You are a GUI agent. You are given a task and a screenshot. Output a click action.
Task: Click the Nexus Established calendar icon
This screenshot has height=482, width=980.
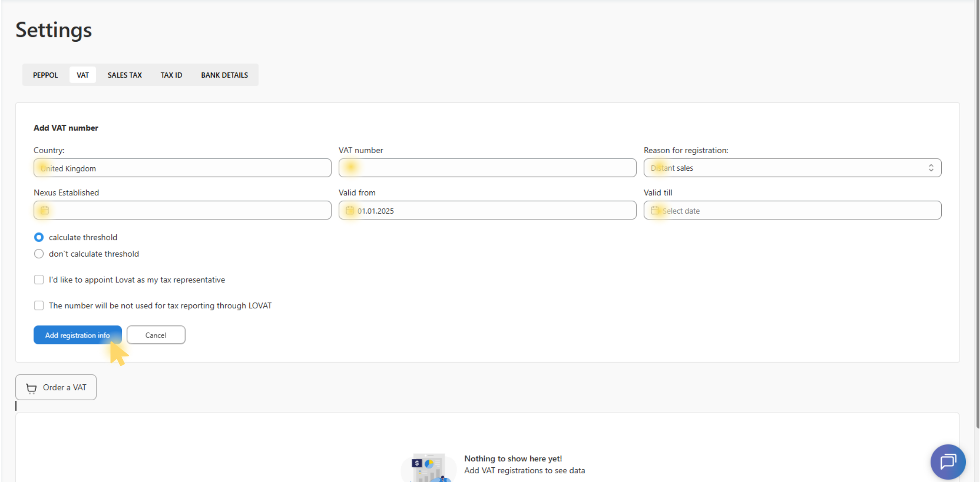click(x=45, y=210)
